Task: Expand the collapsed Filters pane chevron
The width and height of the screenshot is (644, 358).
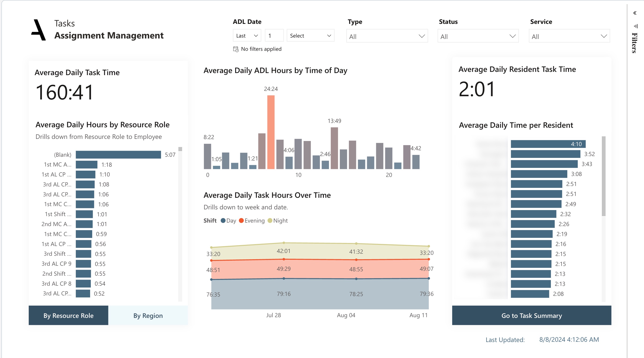Action: pos(635,13)
